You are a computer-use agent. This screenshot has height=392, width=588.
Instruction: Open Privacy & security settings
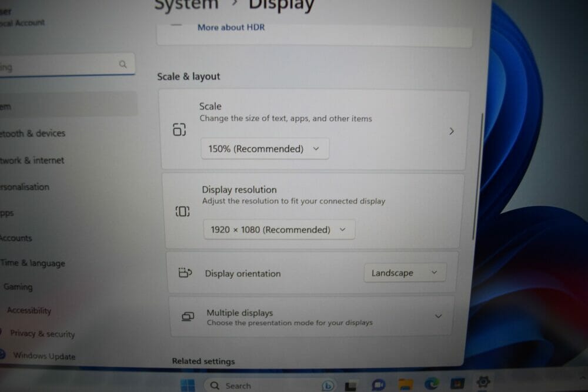point(42,334)
